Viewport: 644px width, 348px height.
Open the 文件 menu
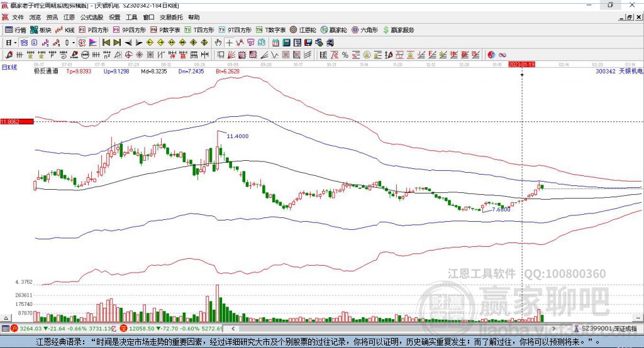pos(18,17)
